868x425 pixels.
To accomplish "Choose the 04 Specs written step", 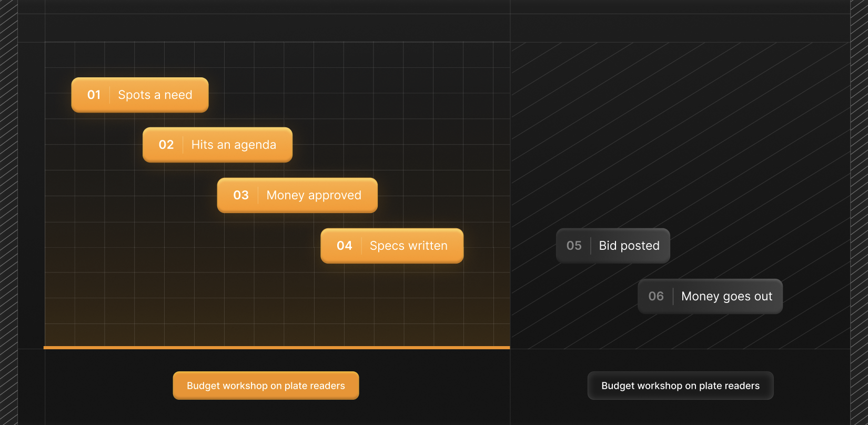I will pos(392,246).
